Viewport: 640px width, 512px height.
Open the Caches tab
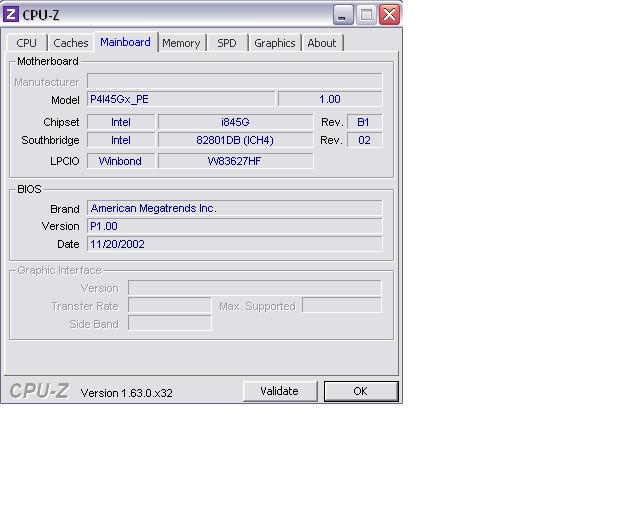[71, 43]
